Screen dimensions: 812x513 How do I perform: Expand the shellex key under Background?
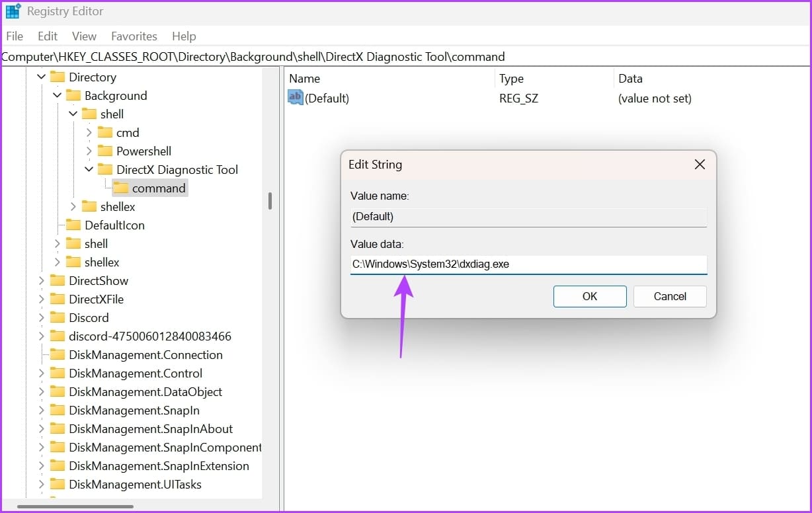tap(73, 207)
